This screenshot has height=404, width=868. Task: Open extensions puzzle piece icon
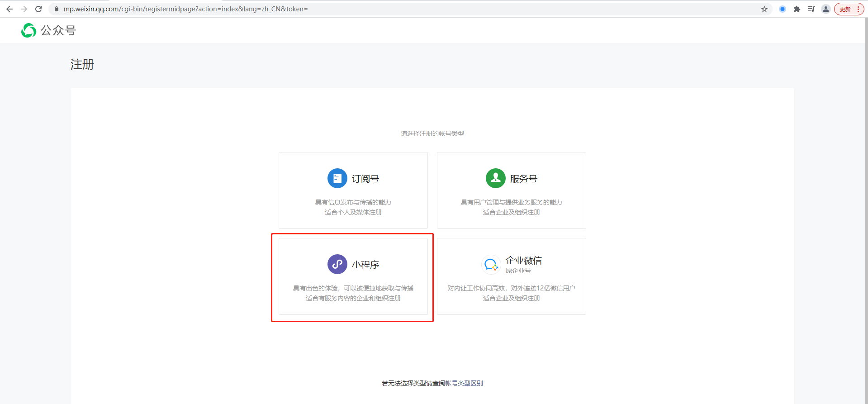[797, 9]
